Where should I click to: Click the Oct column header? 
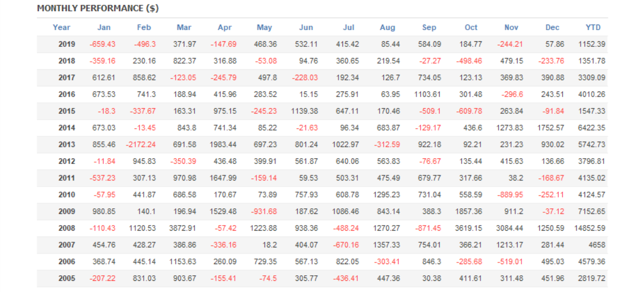coord(471,27)
